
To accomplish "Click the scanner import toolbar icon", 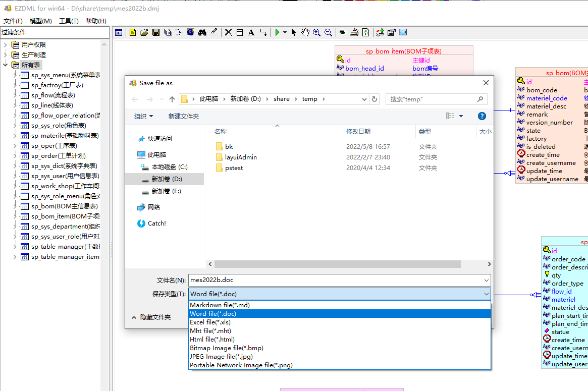I will pos(354,33).
